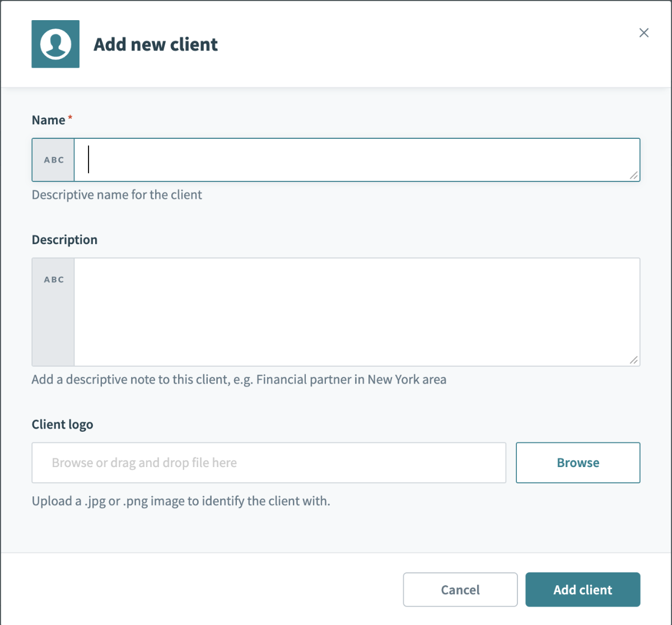Click the Description box resize handle
The height and width of the screenshot is (625, 672).
pos(633,360)
